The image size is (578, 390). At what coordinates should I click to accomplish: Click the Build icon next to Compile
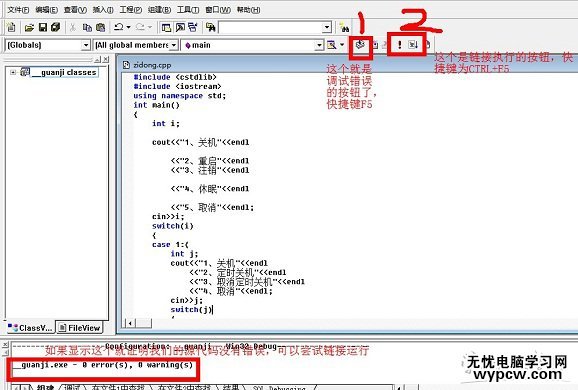click(375, 45)
